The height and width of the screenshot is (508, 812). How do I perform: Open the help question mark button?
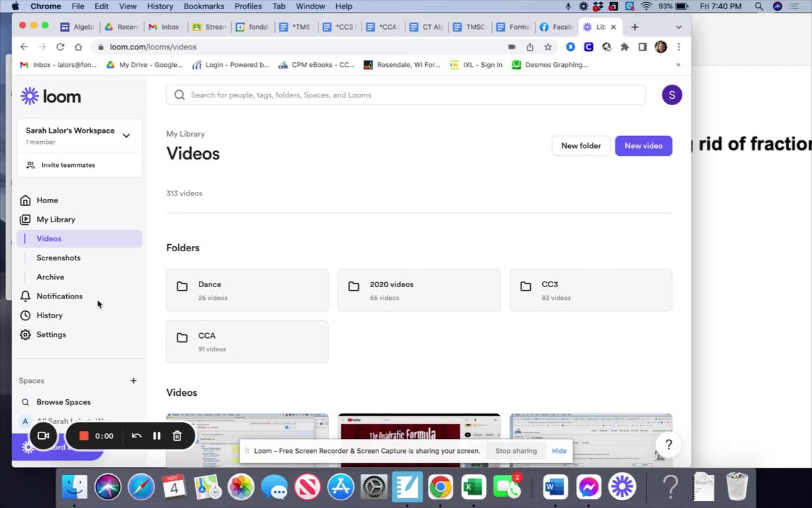point(668,445)
